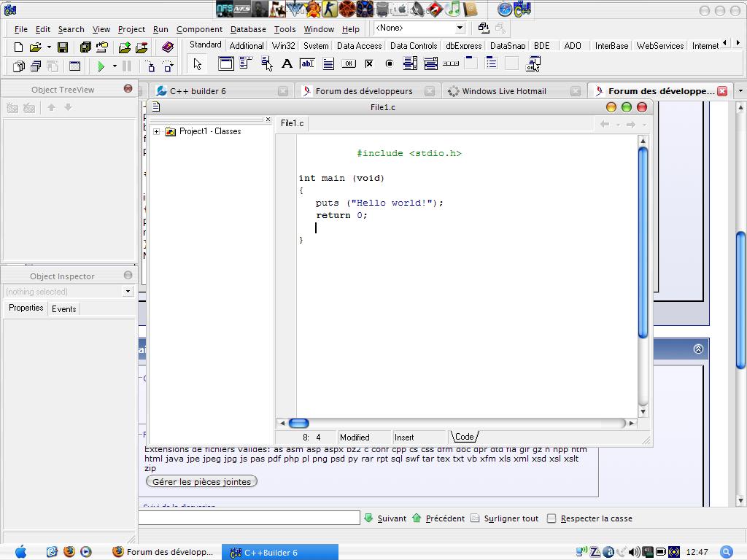Viewport: 747px width, 560px height.
Task: Open the browser tab list dropdown arrow
Action: pos(740,90)
